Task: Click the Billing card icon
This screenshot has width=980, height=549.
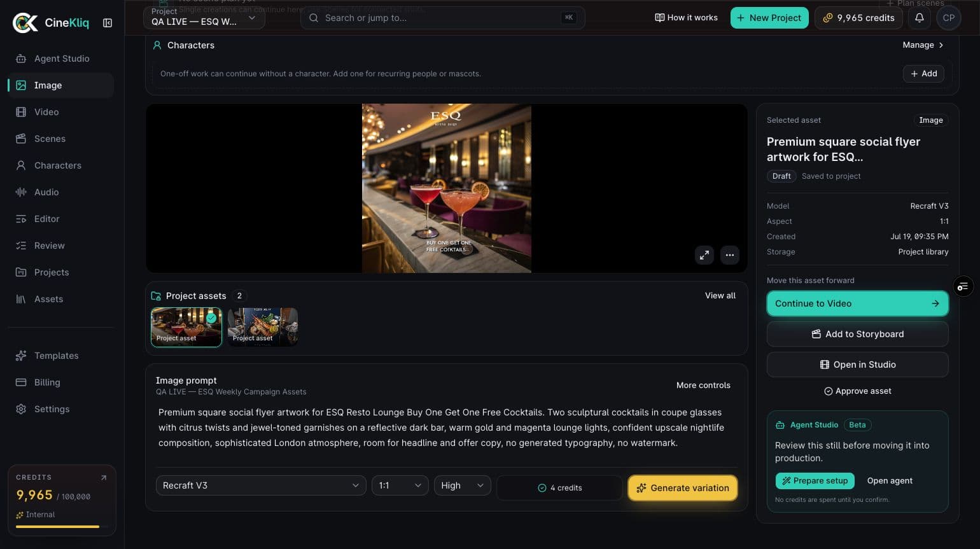Action: 21,382
